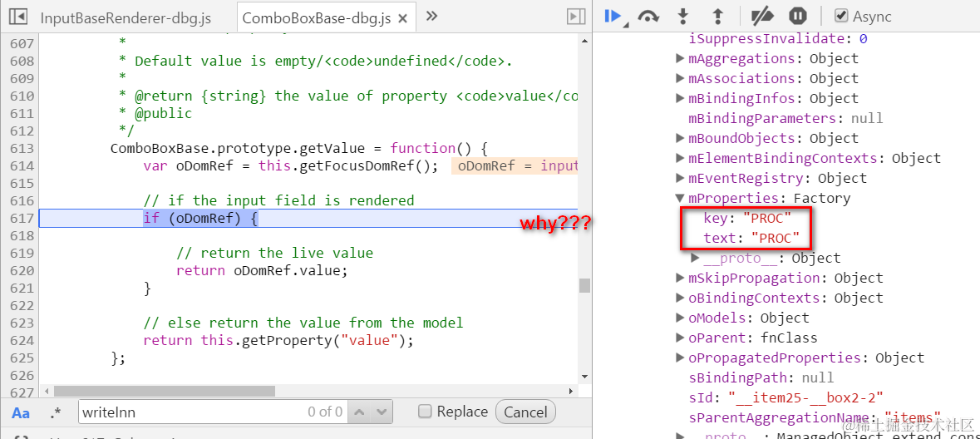Select the key: "PROC" property
The width and height of the screenshot is (980, 439).
(x=747, y=218)
